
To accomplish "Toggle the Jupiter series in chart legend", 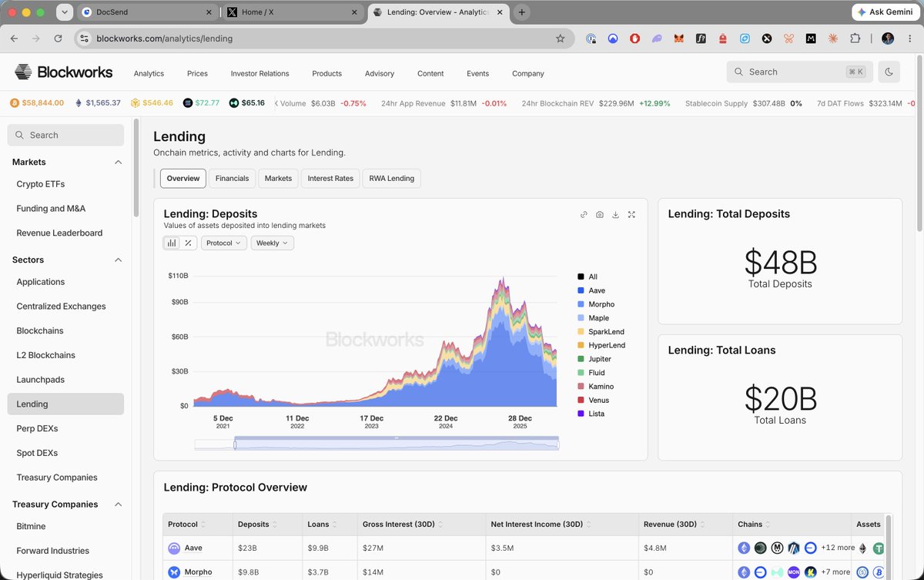I will tap(594, 359).
